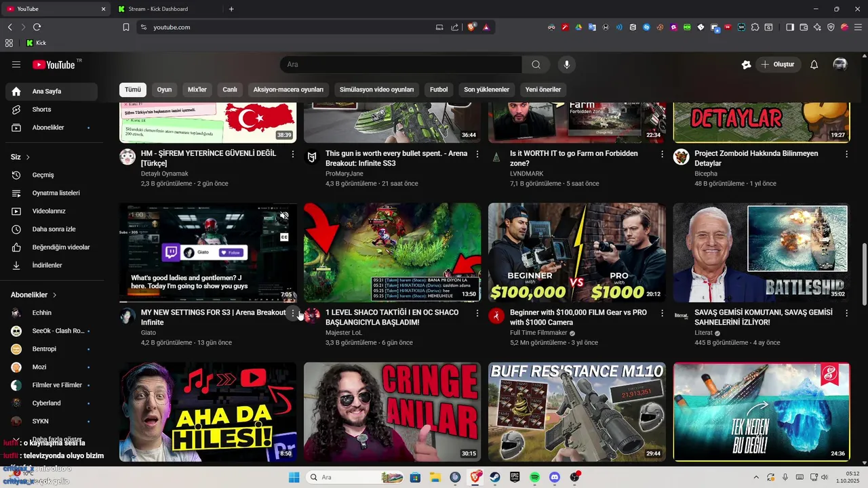The image size is (868, 488).
Task: Open options for This gun is worth video
Action: (x=477, y=154)
